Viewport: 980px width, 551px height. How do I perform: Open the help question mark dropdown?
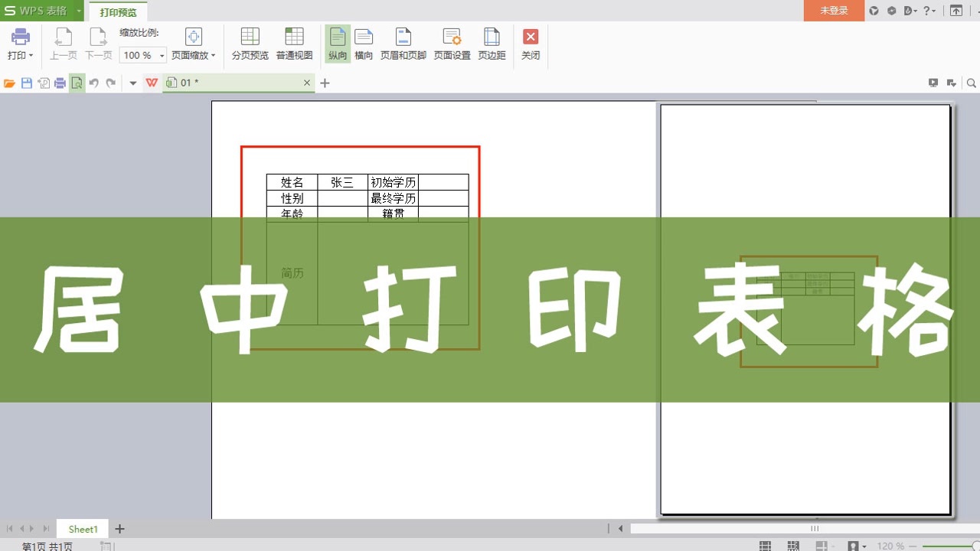point(929,11)
